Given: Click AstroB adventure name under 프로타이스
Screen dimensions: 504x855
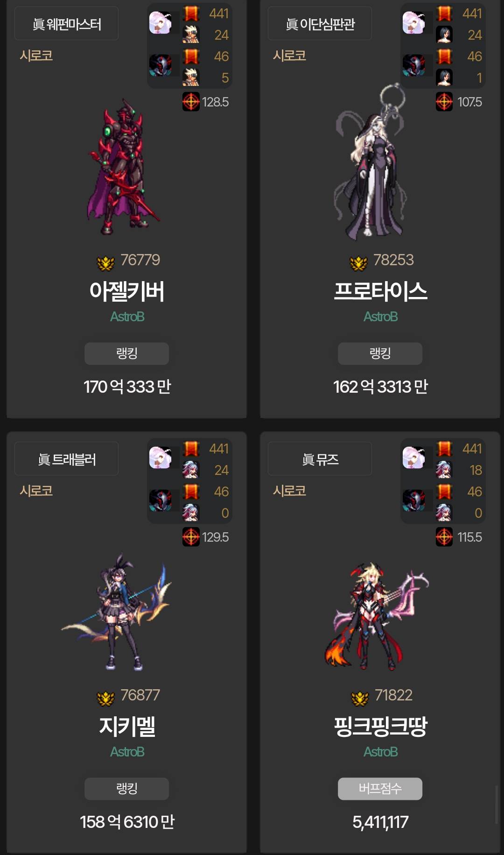Looking at the screenshot, I should [x=380, y=317].
